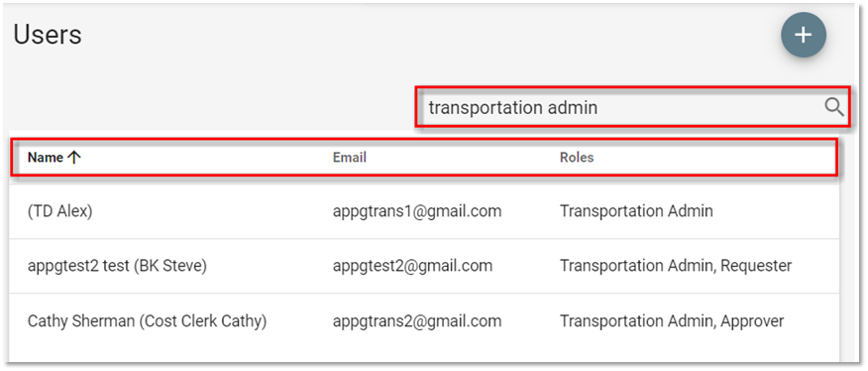Sort by the Roles column header
Screen dimensions: 868x371
pyautogui.click(x=577, y=158)
